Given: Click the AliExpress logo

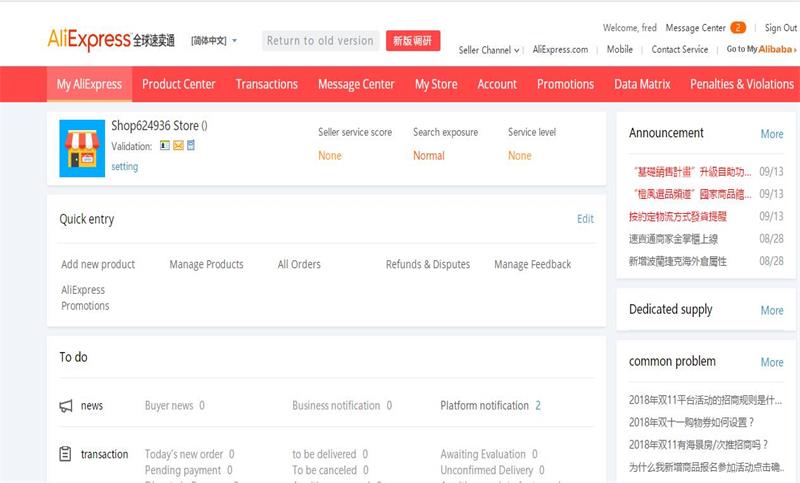Looking at the screenshot, I should click(x=111, y=40).
